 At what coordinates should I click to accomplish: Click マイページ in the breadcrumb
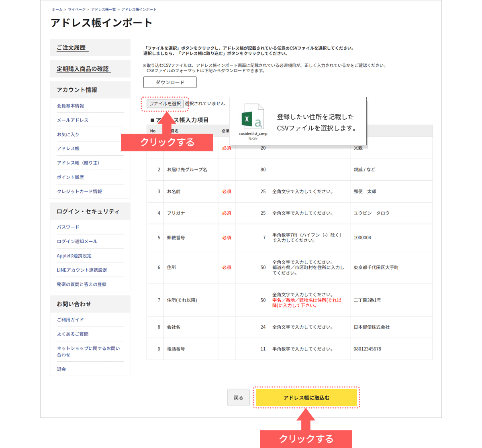pos(76,9)
